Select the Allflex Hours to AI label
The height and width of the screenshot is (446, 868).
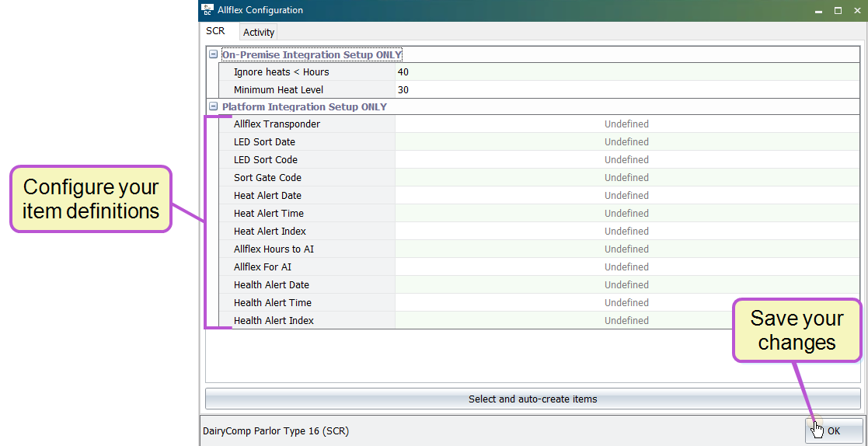pyautogui.click(x=274, y=249)
